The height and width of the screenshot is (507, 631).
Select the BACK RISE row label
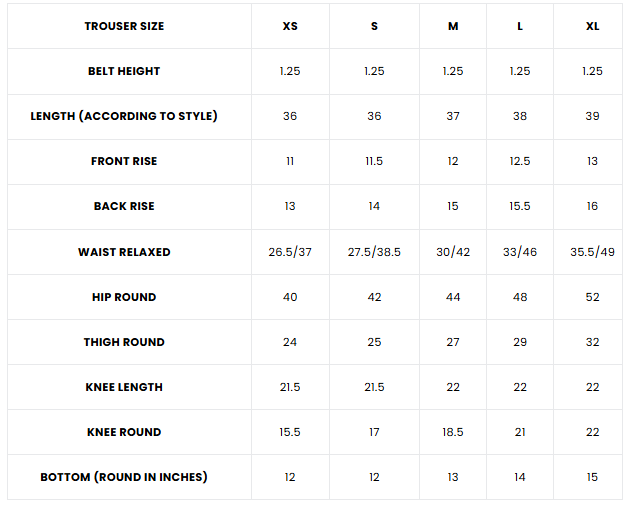(x=124, y=206)
